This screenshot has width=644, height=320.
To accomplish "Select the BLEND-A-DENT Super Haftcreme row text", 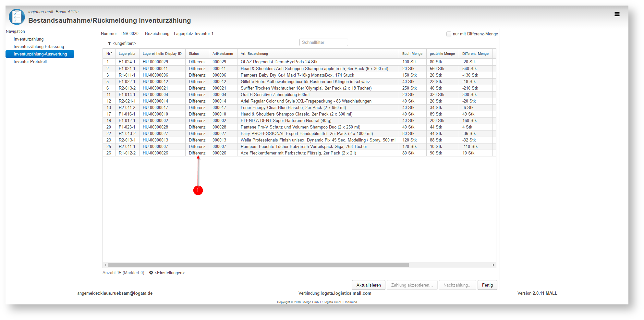I will 286,121.
